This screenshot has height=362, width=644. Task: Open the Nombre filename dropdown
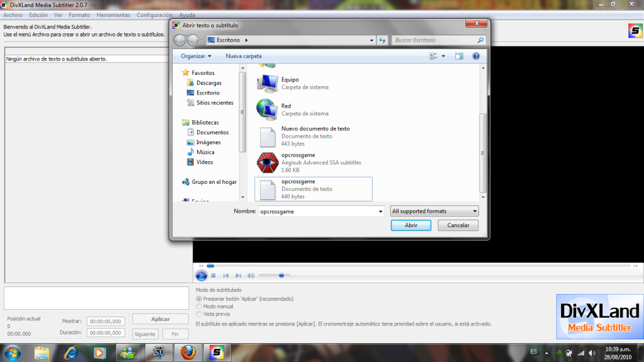pos(380,212)
